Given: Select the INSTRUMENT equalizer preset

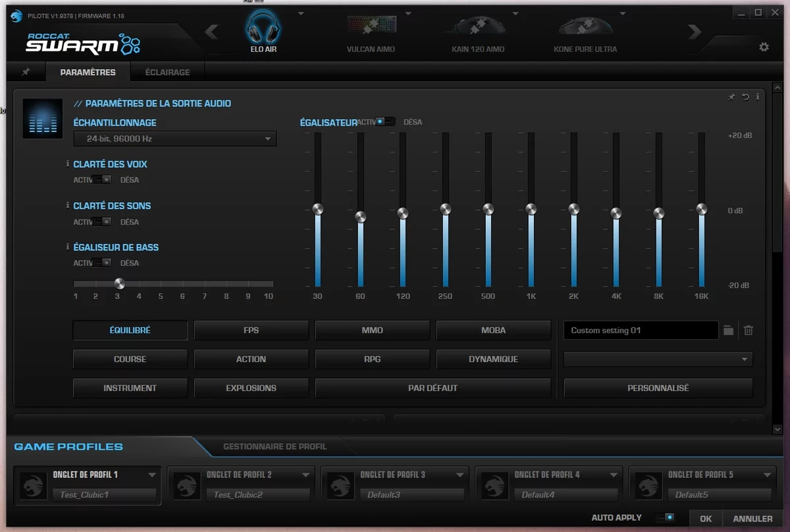Looking at the screenshot, I should [130, 388].
